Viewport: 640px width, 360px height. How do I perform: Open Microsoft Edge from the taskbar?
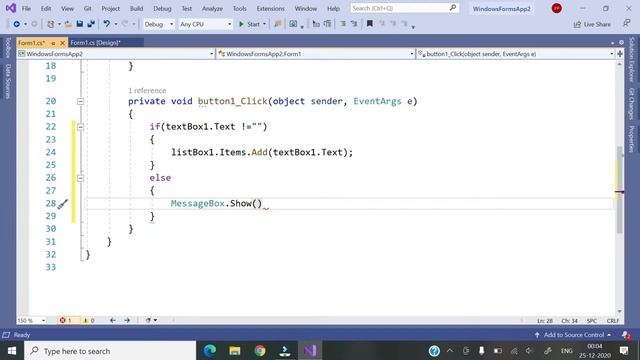click(x=210, y=351)
